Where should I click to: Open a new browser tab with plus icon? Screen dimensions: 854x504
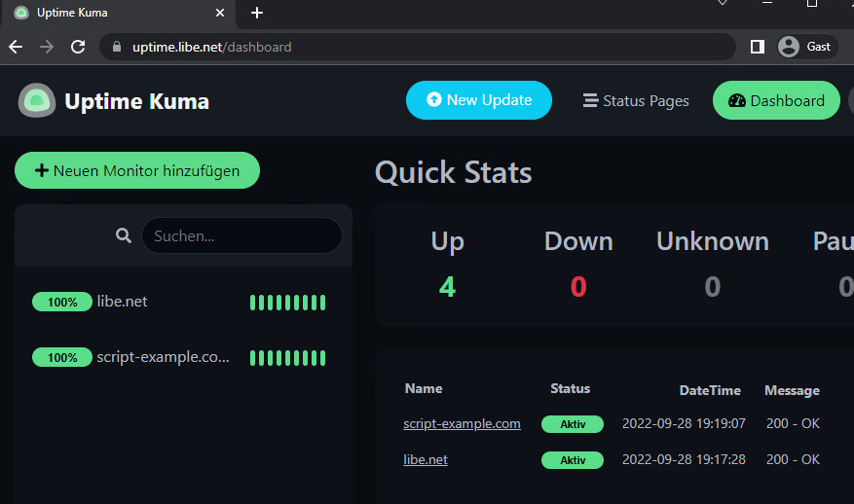click(x=257, y=13)
